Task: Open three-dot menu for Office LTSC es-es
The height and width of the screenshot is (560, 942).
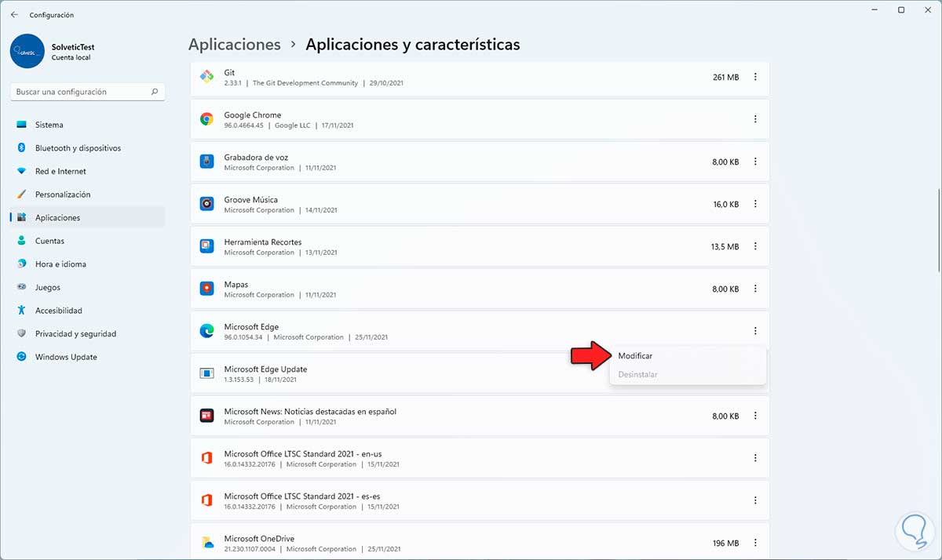Action: click(x=755, y=500)
